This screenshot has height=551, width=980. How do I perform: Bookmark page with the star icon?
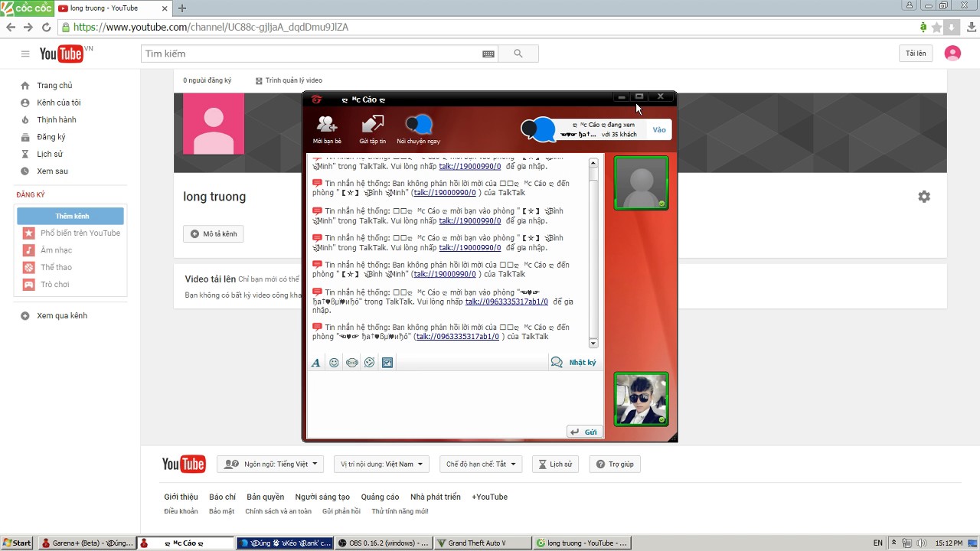[x=936, y=27]
